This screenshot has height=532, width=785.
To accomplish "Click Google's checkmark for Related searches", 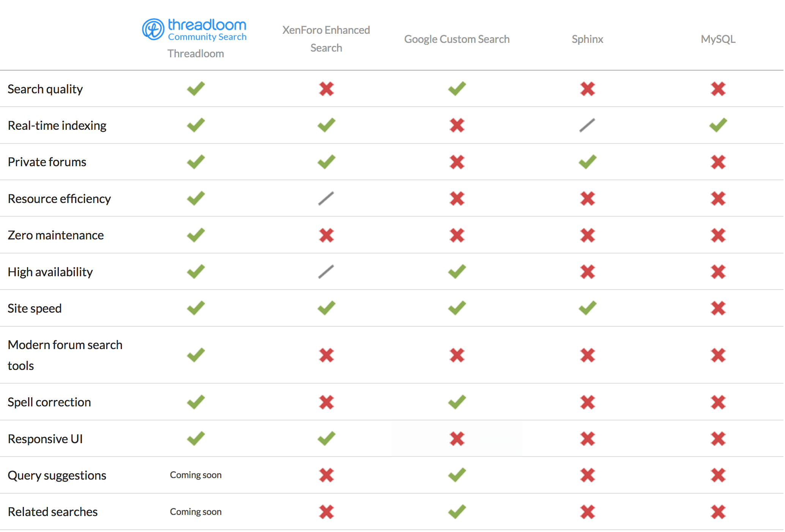I will tap(457, 512).
